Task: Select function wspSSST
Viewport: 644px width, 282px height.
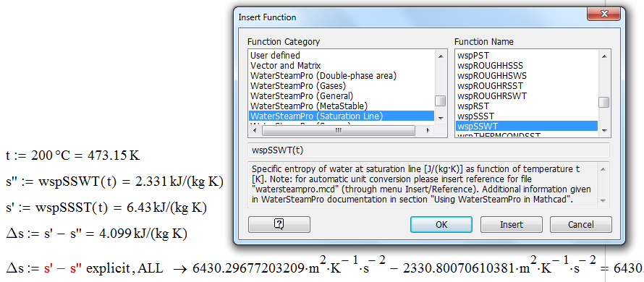Action: click(527, 116)
